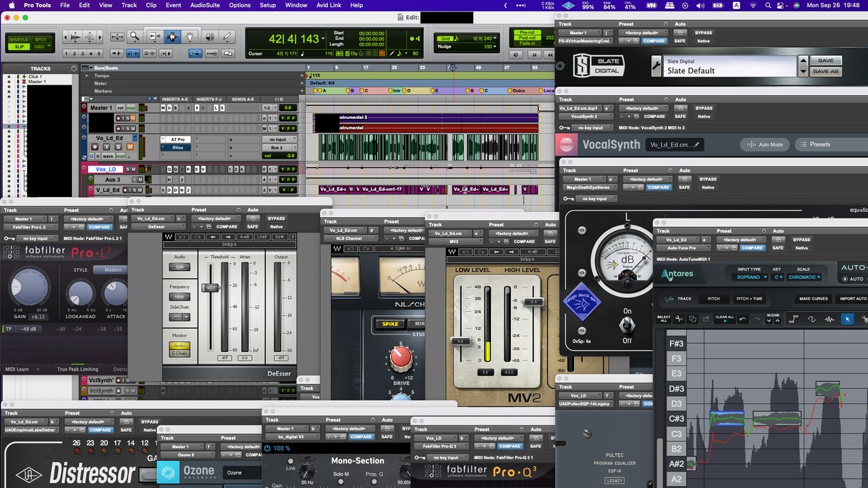Open VocalSynth 'no key input' dropdown
868x488 pixels.
tap(594, 128)
